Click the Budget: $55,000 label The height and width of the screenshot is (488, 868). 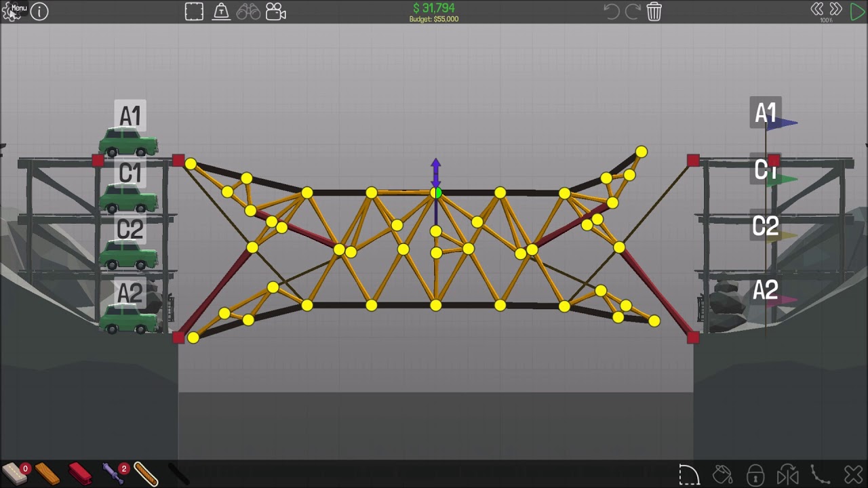click(434, 19)
